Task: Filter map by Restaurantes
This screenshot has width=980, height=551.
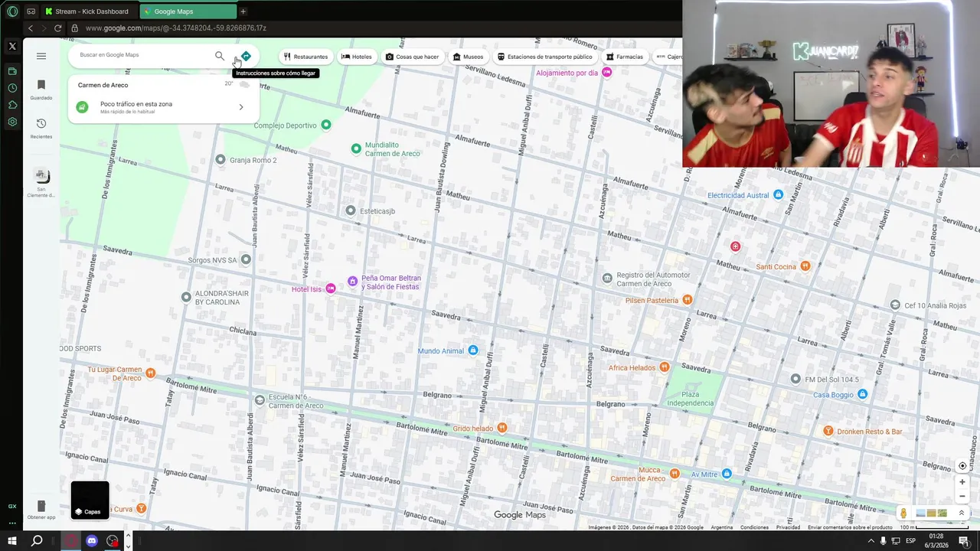Action: pyautogui.click(x=305, y=57)
